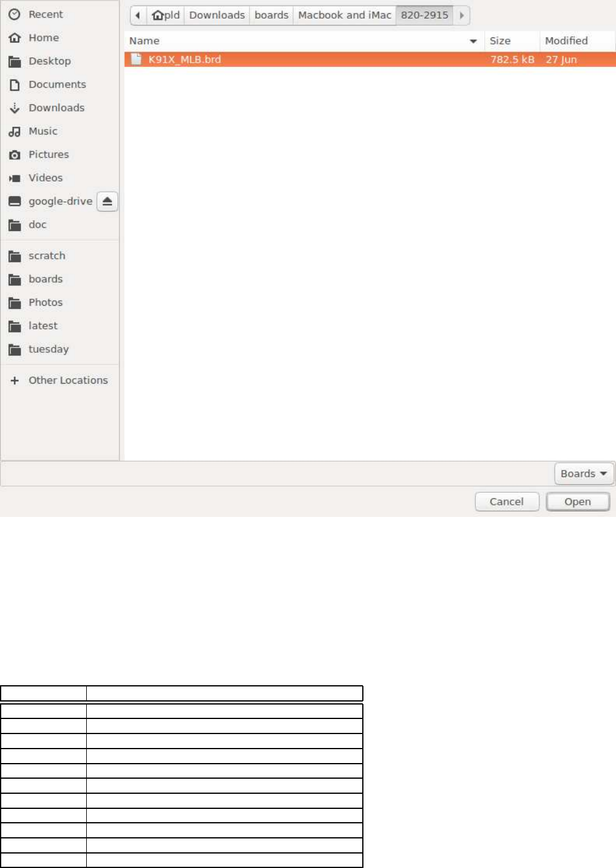This screenshot has width=616, height=868.
Task: Sort files by Modified column
Action: [577, 41]
